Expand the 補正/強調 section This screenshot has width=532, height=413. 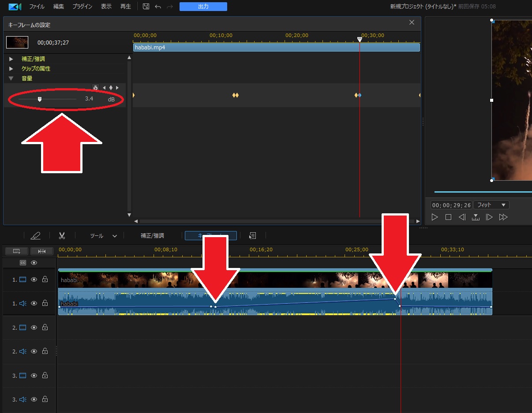point(11,59)
